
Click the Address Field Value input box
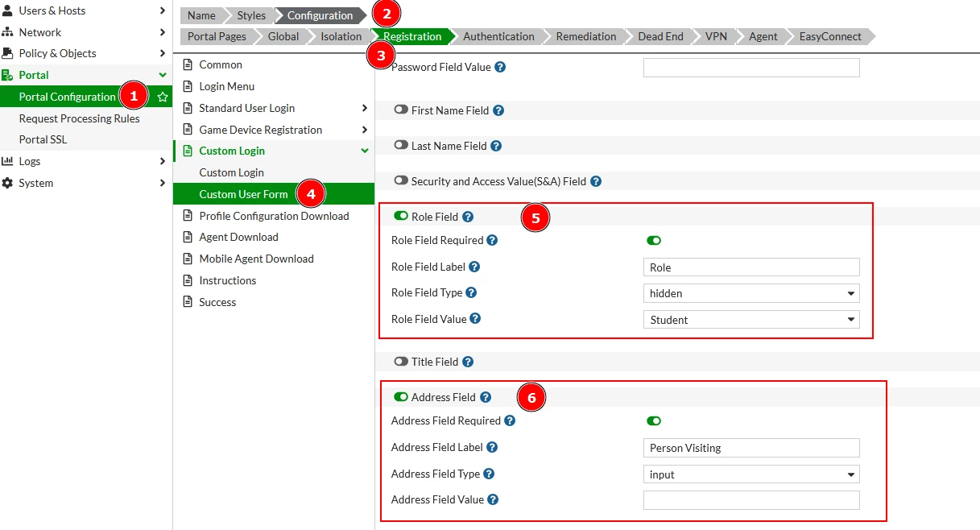tap(751, 500)
